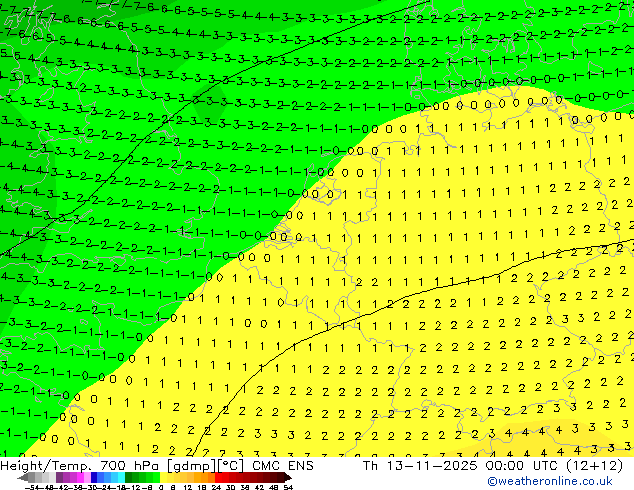Click the cyan swatch in the temperature legend
The height and width of the screenshot is (490, 634).
[x=121, y=477]
